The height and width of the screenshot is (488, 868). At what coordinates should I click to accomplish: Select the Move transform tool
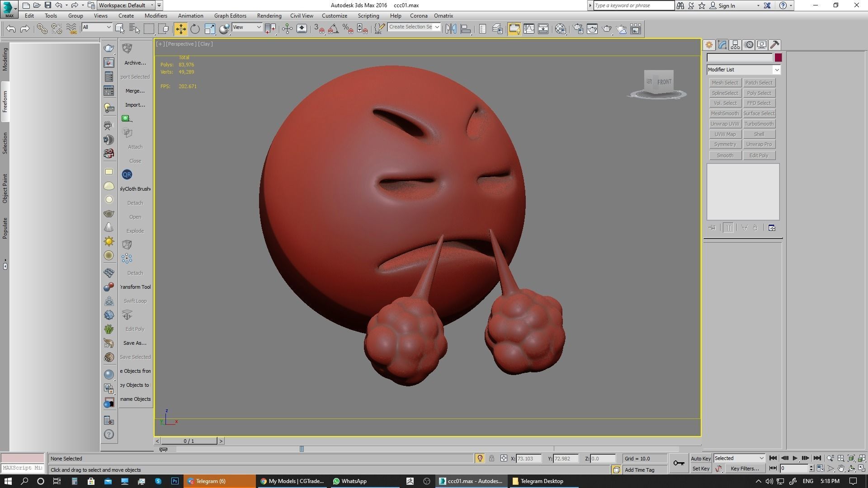180,29
